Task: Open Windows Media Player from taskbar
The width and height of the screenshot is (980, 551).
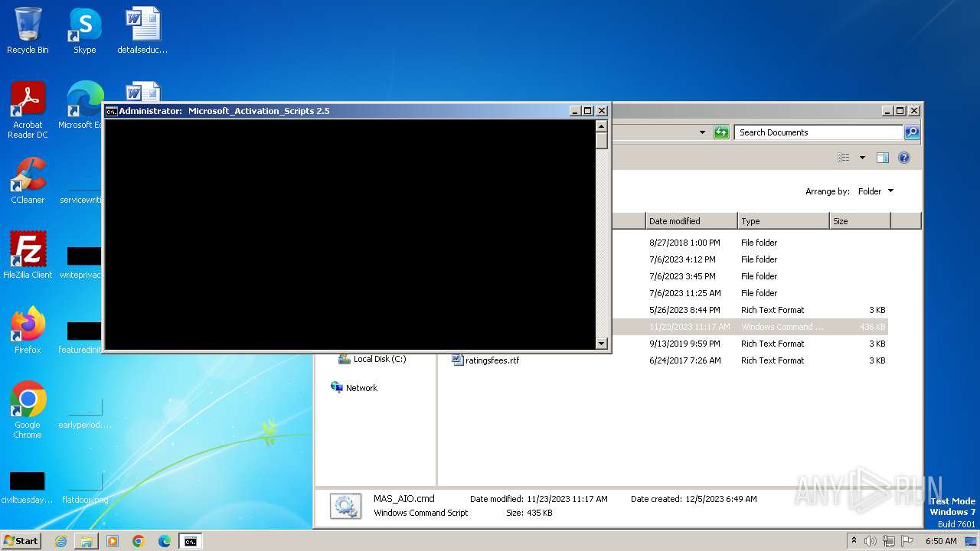Action: (x=113, y=541)
